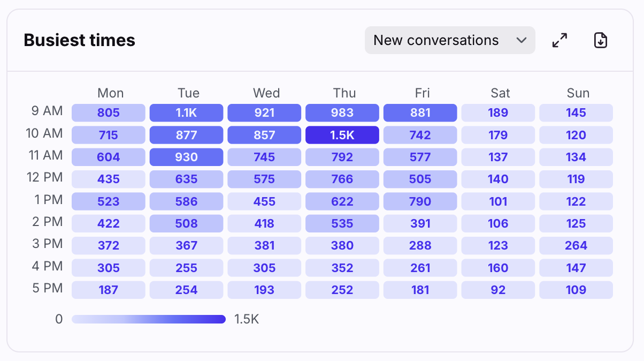Click the Sat column header
644x361 pixels.
coord(500,93)
